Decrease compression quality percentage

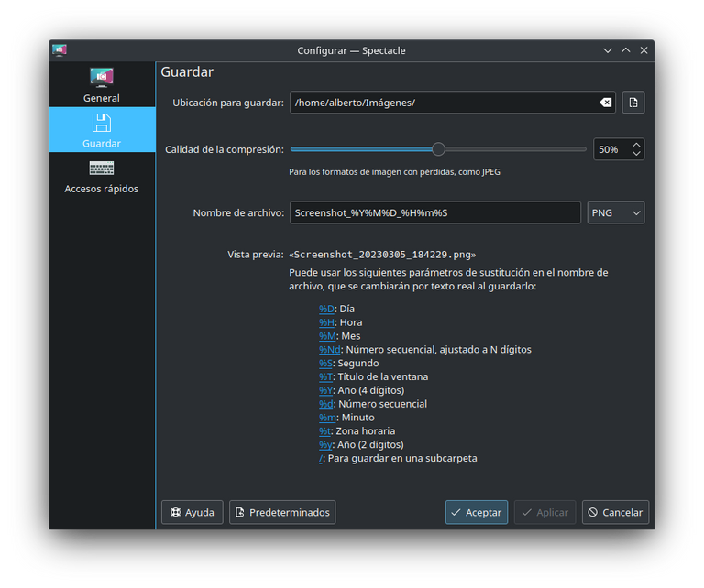(x=636, y=154)
